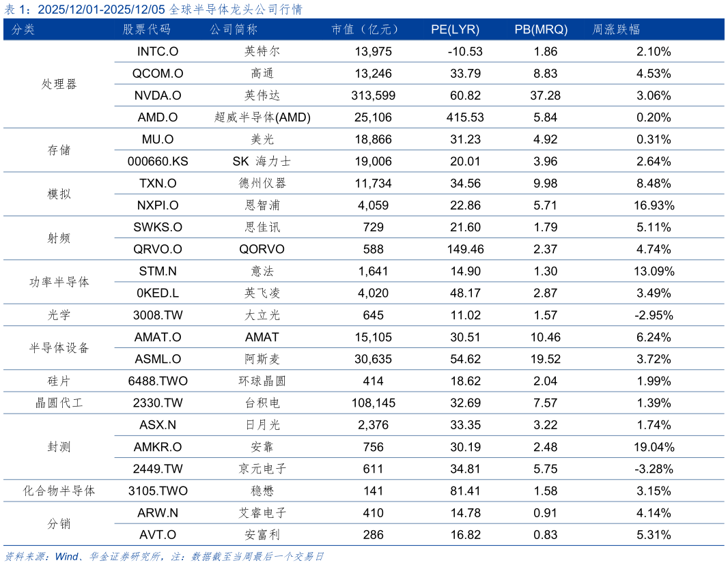Click market cap value 108,145
This screenshot has width=728, height=565.
pos(374,403)
